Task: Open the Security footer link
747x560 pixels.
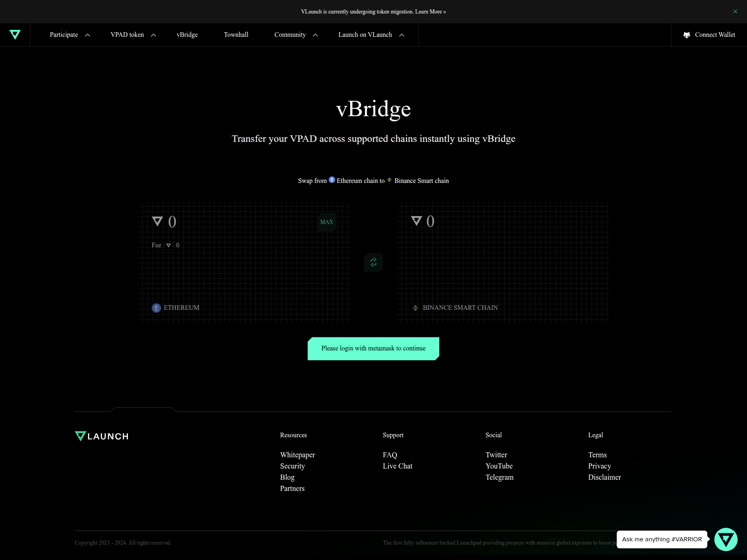Action: (292, 466)
